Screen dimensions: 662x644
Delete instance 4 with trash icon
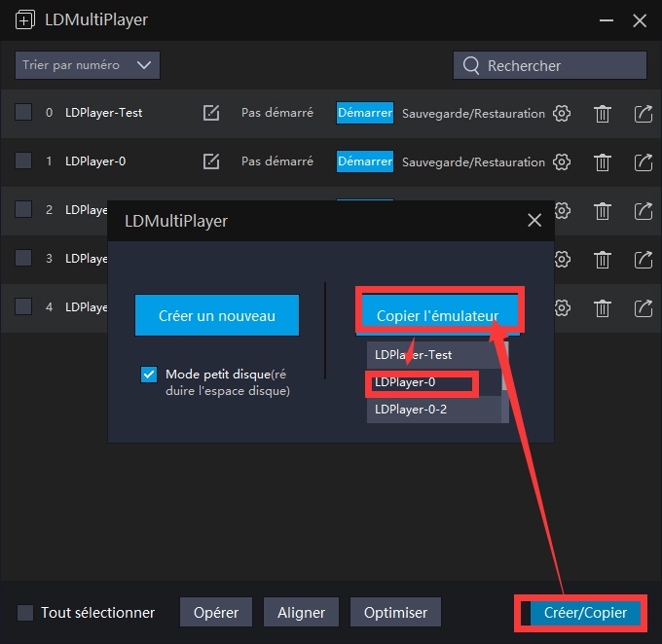[603, 308]
